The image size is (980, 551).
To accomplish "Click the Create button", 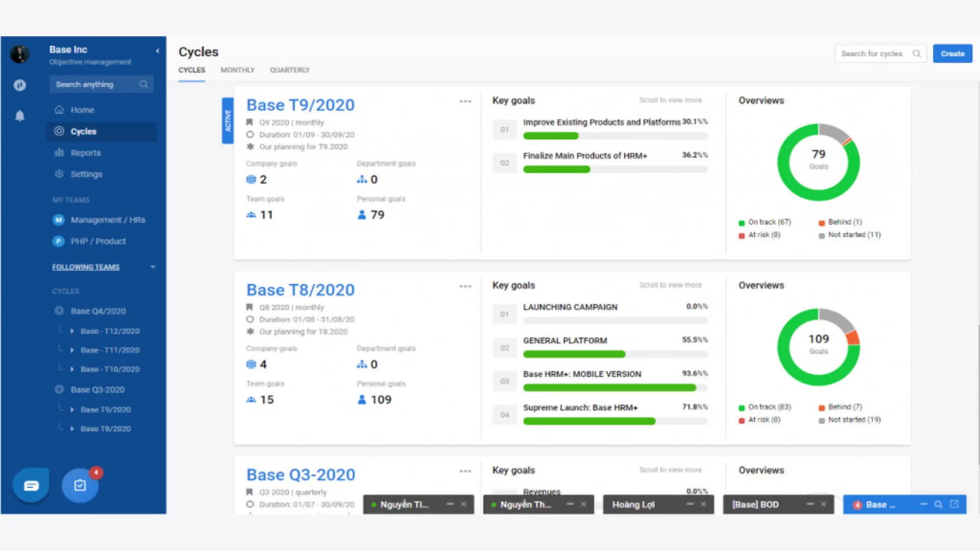I will pos(952,54).
